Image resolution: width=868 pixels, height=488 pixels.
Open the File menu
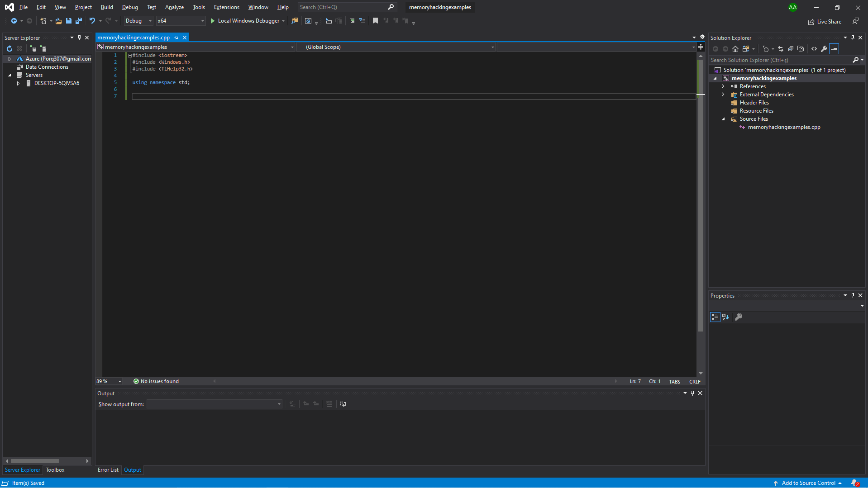(x=24, y=7)
